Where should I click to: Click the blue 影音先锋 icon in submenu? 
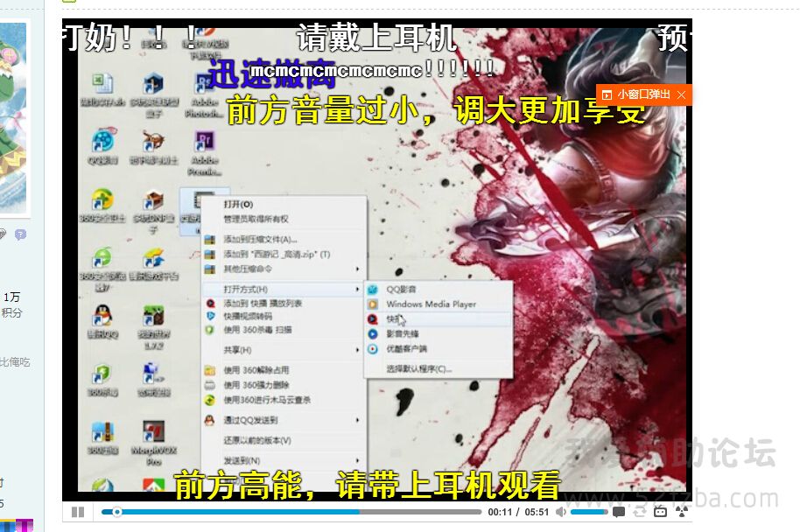(x=373, y=334)
